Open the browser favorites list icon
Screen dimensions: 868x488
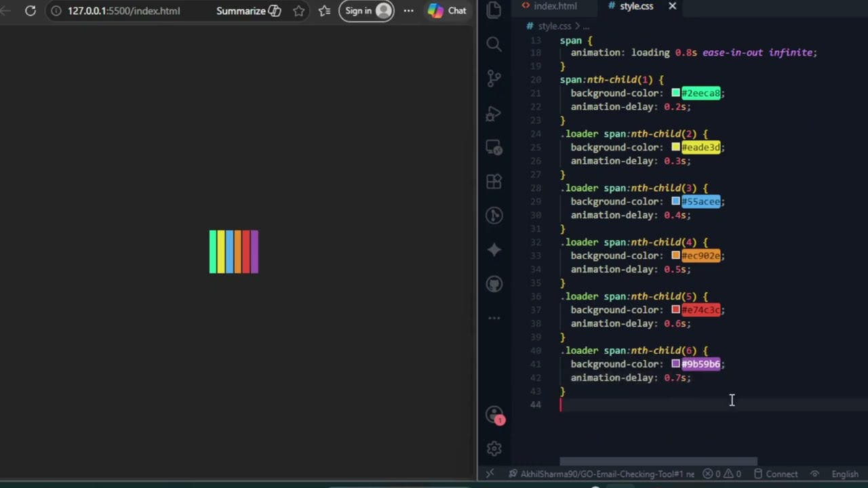point(325,11)
